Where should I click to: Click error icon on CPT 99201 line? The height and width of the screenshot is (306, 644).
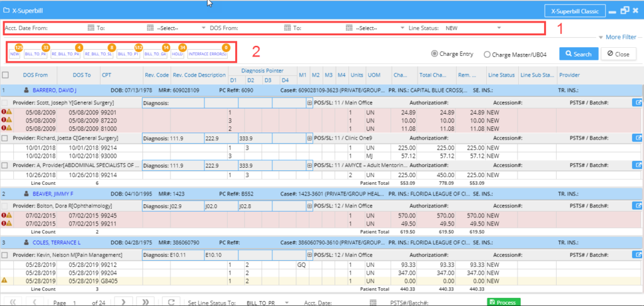[4, 112]
